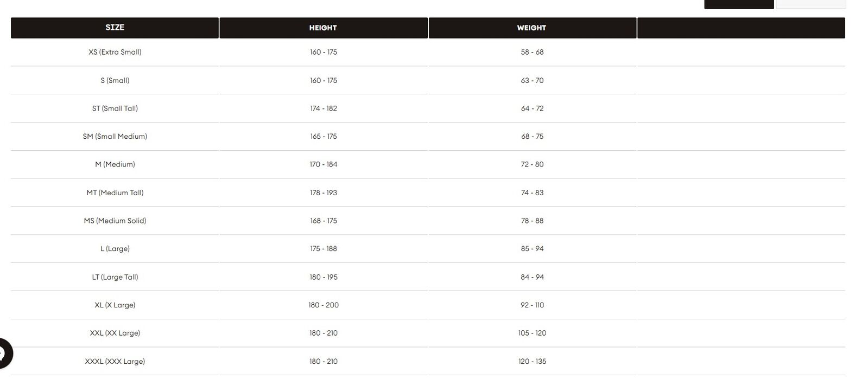The image size is (868, 379).
Task: Select the M (Medium) size cell
Action: coord(115,164)
